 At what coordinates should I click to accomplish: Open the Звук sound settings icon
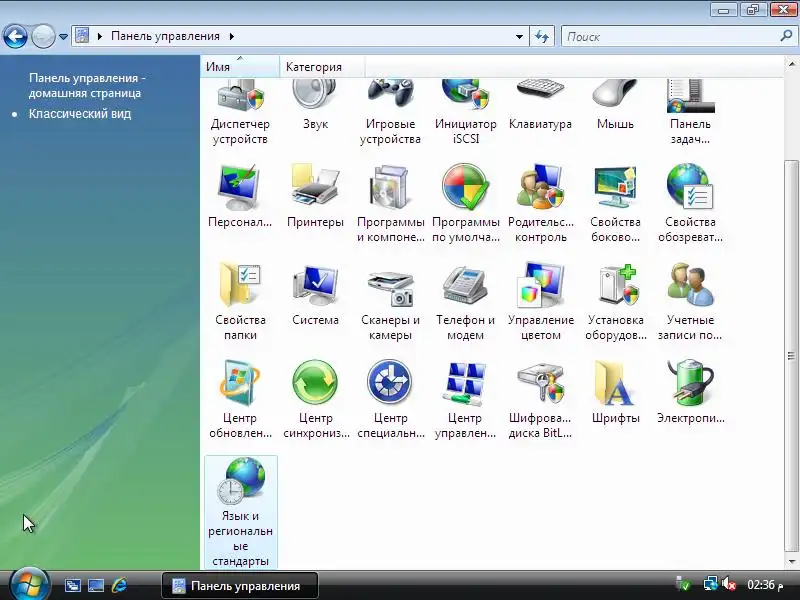point(315,96)
